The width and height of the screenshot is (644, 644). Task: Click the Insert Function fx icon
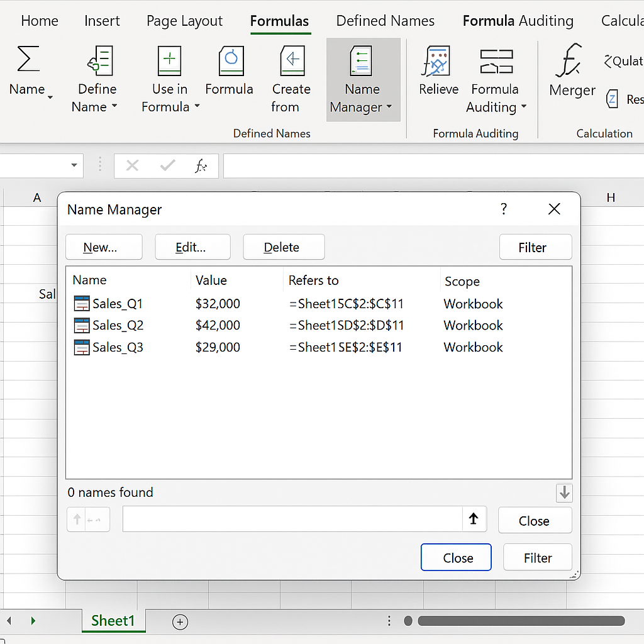coord(201,166)
